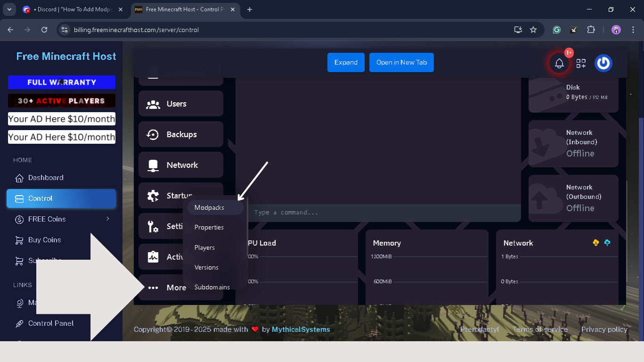Screen dimensions: 644x362
Task: Bookmark this page with the star icon
Action: point(533,30)
